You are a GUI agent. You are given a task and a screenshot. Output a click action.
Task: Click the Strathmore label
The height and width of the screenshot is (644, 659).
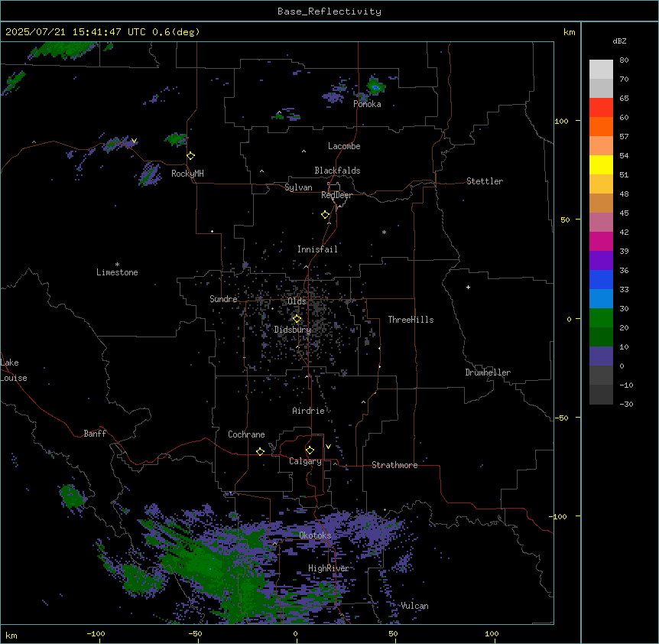coord(394,465)
